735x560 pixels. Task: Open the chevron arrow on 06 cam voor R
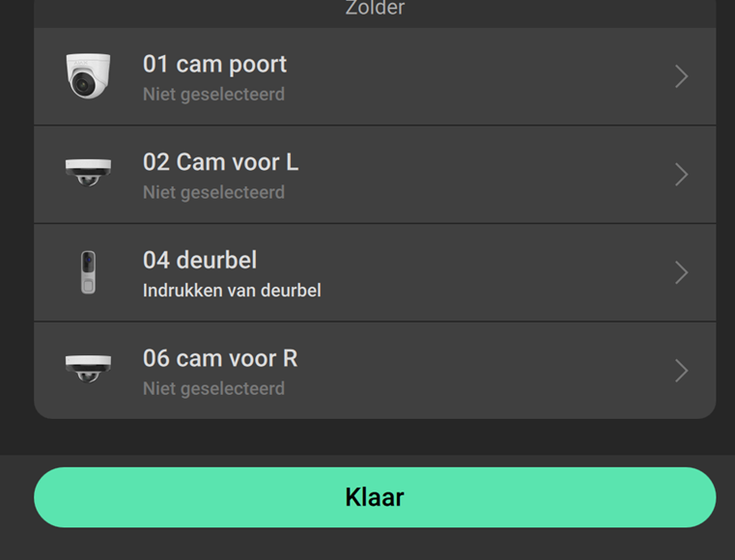pyautogui.click(x=681, y=371)
